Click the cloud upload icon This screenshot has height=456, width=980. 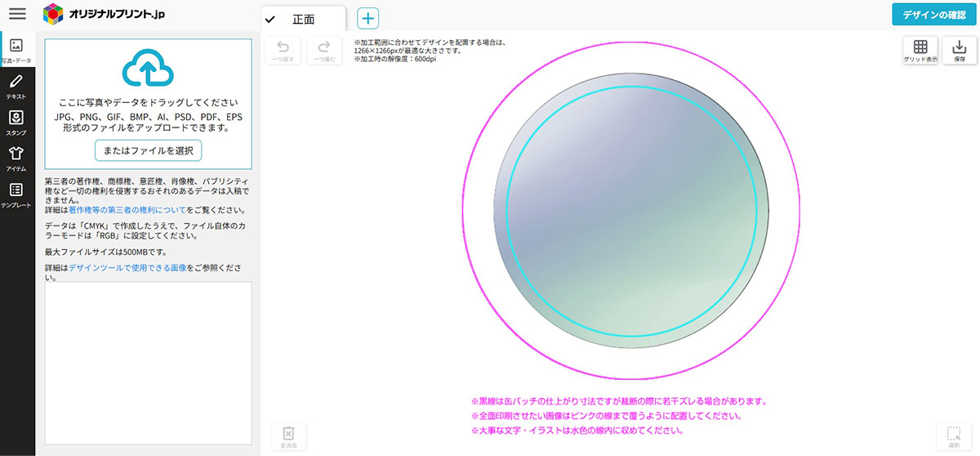click(x=148, y=69)
